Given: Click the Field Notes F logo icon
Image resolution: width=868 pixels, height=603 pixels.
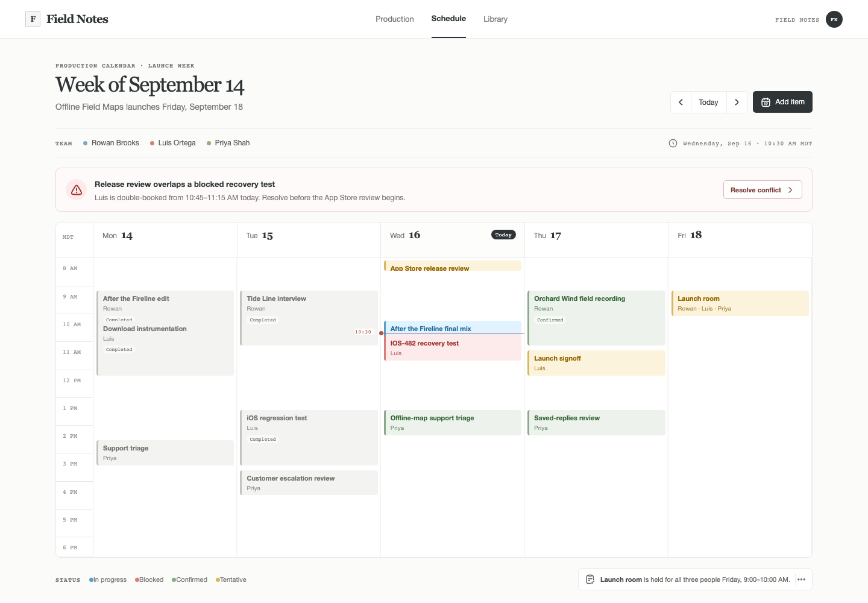Looking at the screenshot, I should 33,19.
